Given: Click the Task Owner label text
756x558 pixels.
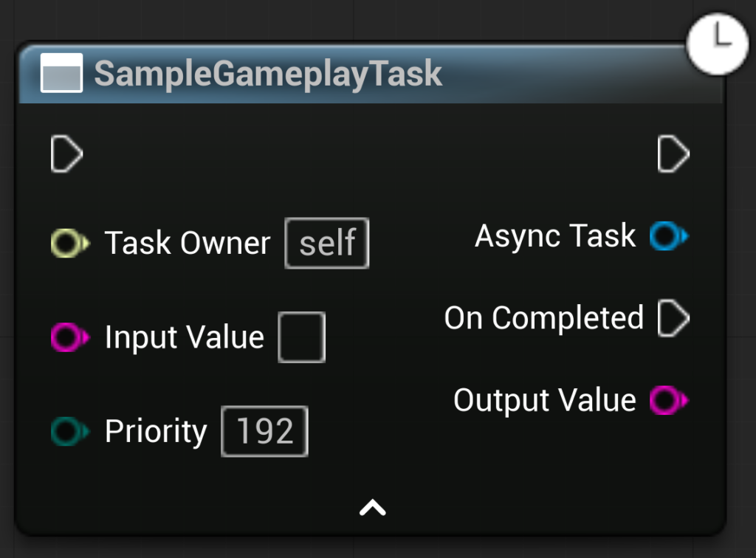Looking at the screenshot, I should [x=188, y=243].
